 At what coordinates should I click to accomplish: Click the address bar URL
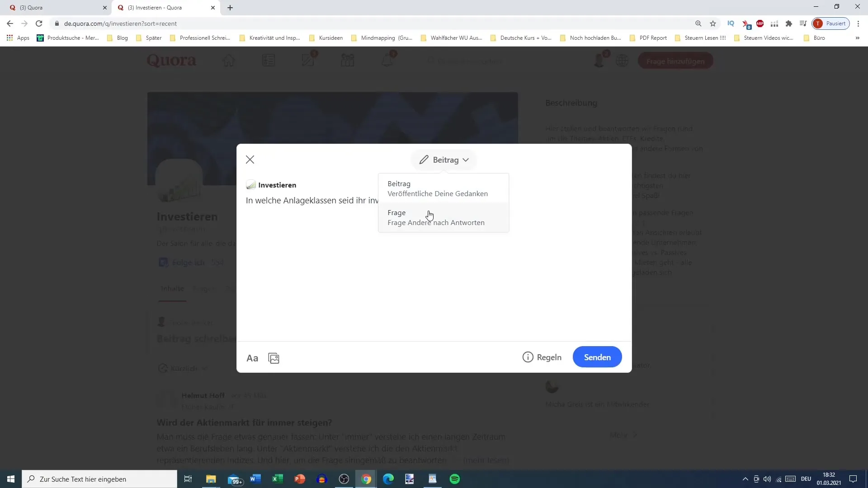[120, 23]
